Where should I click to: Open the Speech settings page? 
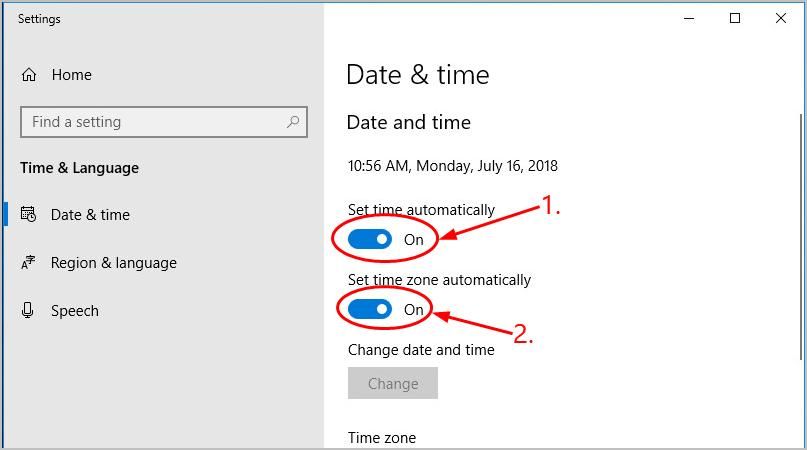point(75,311)
